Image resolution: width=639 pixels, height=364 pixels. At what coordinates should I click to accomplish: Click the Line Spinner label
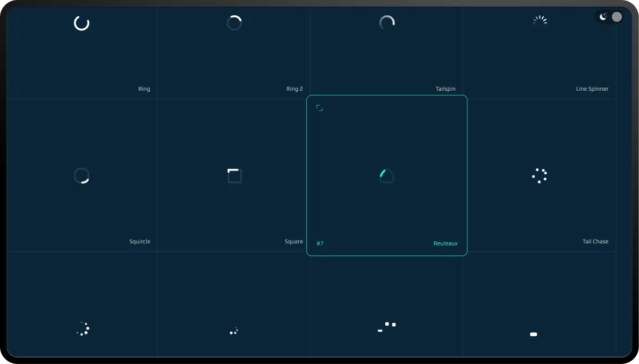click(x=592, y=89)
